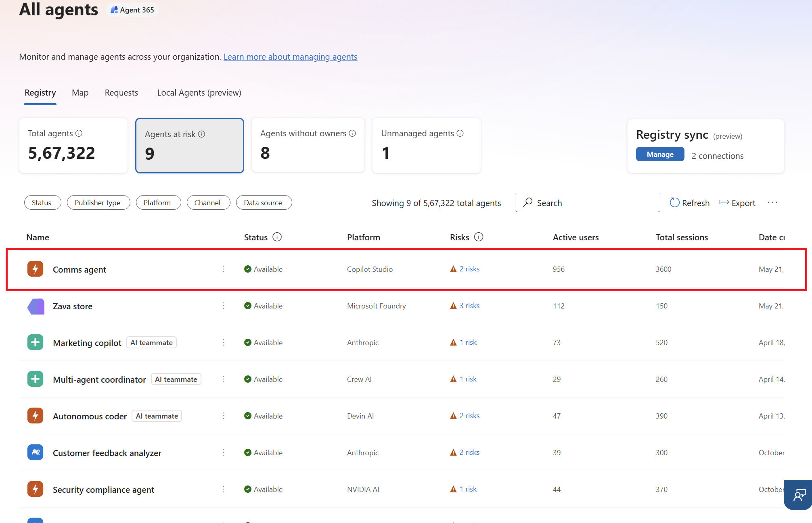This screenshot has width=812, height=523.
Task: Open the Platform filter dropdown
Action: pos(158,202)
